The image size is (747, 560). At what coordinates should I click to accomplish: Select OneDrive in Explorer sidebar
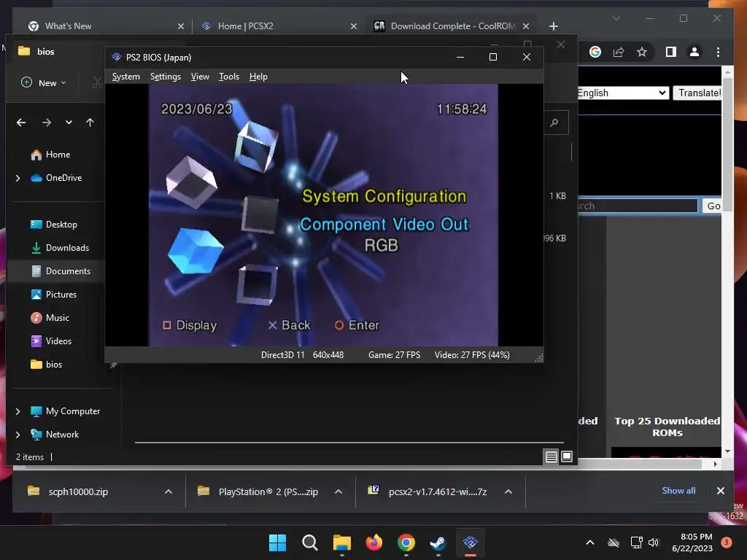click(63, 178)
